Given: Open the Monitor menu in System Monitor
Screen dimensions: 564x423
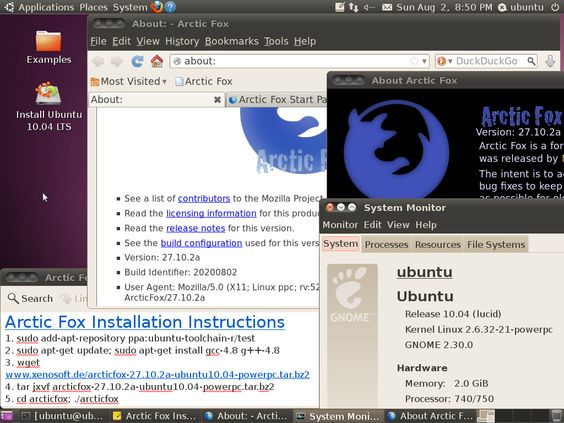Looking at the screenshot, I should (340, 225).
